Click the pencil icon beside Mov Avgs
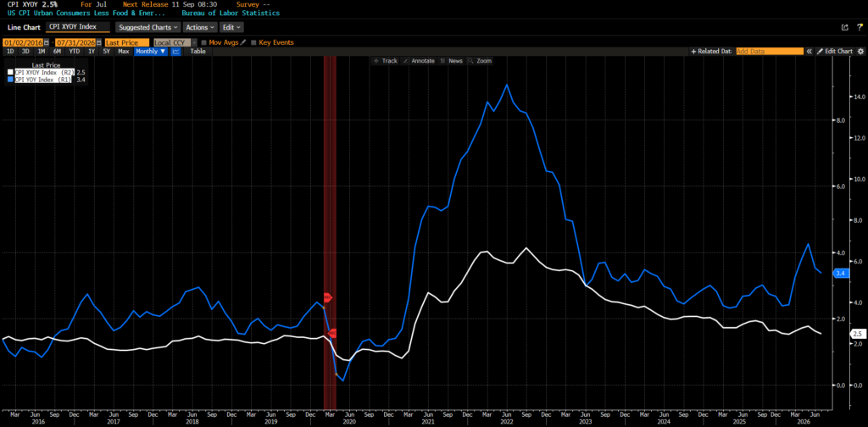Image resolution: width=868 pixels, height=427 pixels. click(243, 42)
